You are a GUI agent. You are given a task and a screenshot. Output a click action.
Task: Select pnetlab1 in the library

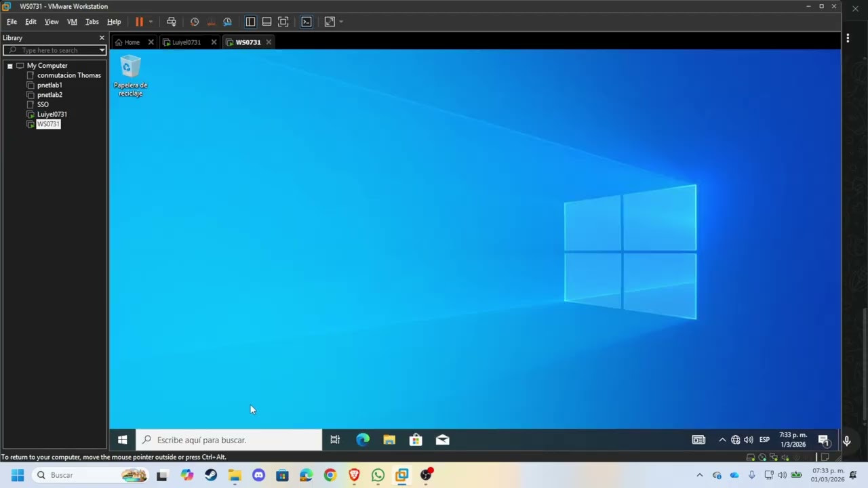[x=50, y=85]
